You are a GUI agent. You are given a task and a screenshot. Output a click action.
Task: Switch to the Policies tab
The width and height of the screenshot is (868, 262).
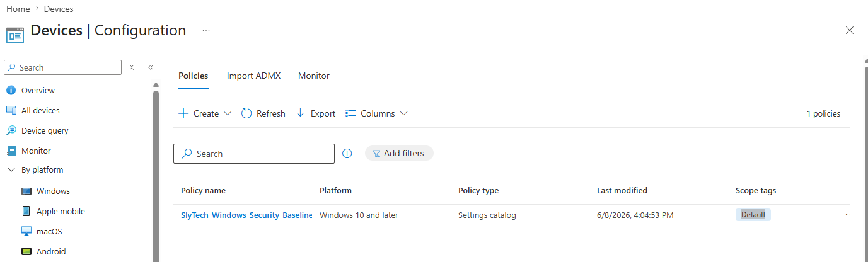[193, 76]
